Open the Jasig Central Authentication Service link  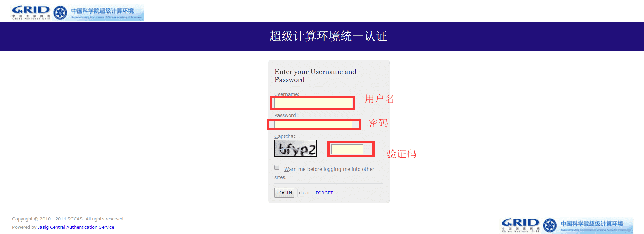(x=76, y=227)
